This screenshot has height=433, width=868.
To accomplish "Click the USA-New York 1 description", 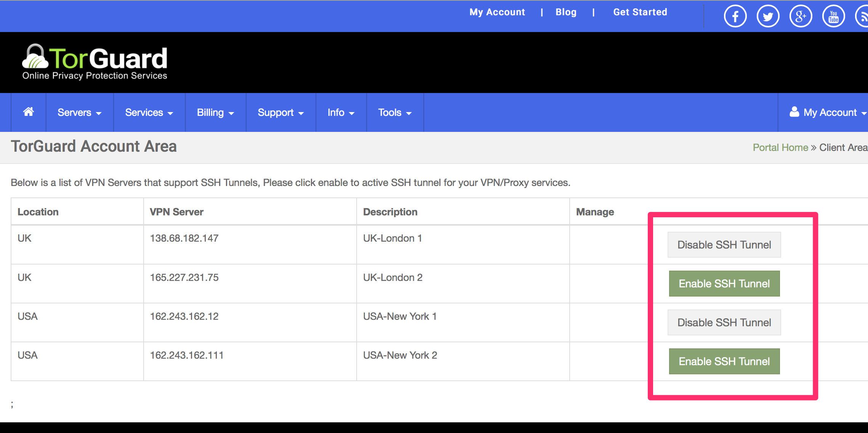I will pyautogui.click(x=400, y=316).
